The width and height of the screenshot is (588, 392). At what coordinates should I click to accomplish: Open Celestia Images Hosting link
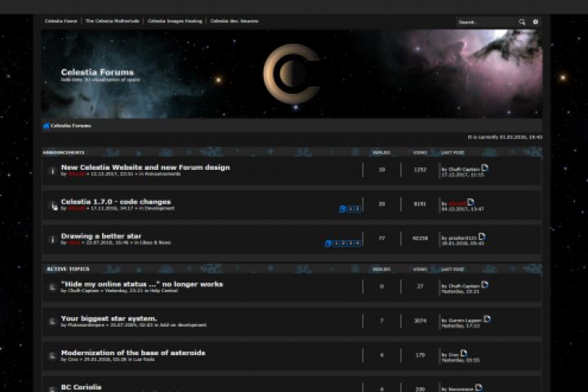coord(175,21)
